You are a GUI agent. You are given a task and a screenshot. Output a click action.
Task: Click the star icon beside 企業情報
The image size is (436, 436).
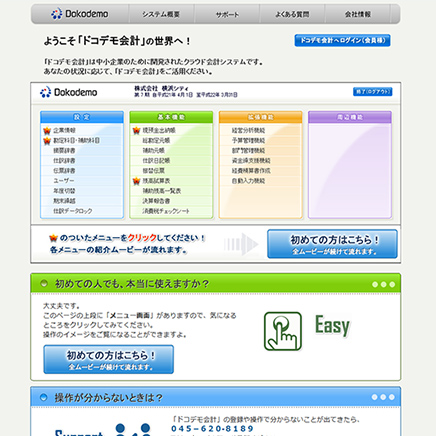pos(47,130)
